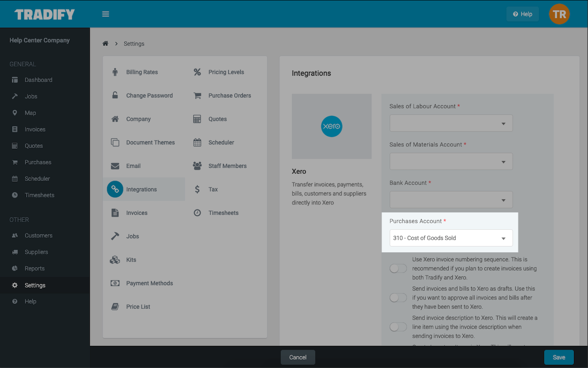The width and height of the screenshot is (588, 368).
Task: Click the Map pin icon in the sidebar
Action: [15, 113]
